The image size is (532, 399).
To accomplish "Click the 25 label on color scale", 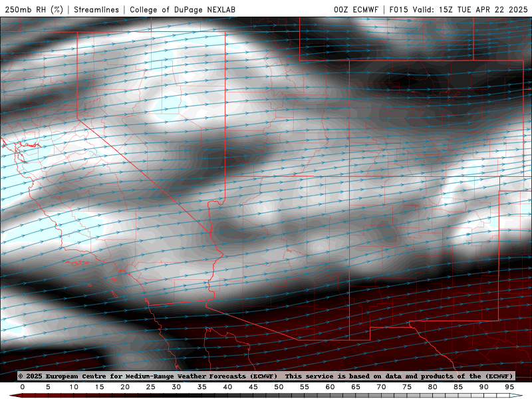I will (151, 387).
